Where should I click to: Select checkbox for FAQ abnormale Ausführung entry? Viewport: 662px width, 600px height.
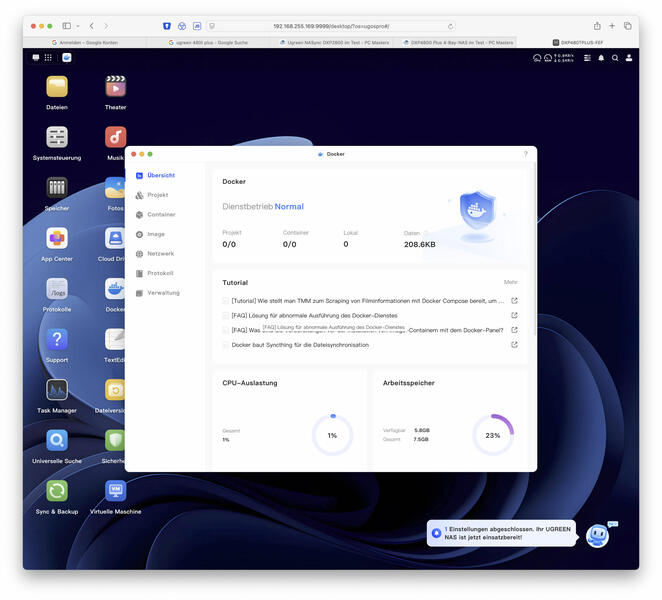pyautogui.click(x=226, y=315)
